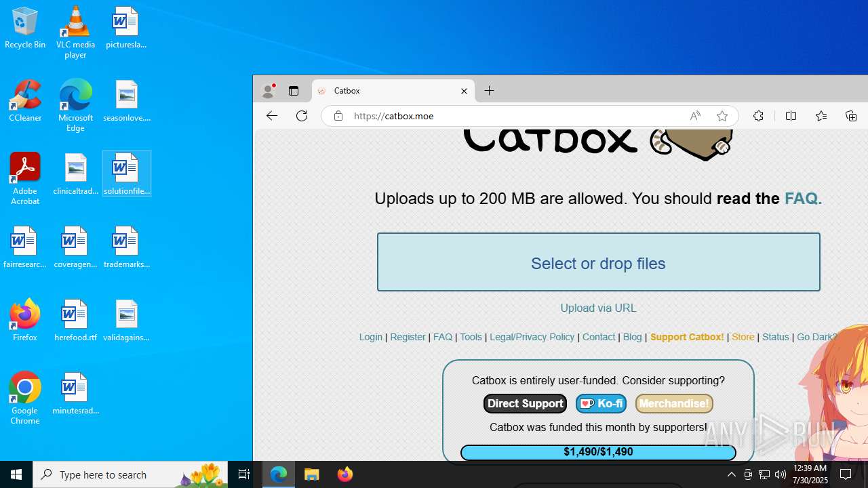
Task: Select the herefood.rtf file
Action: (x=75, y=320)
